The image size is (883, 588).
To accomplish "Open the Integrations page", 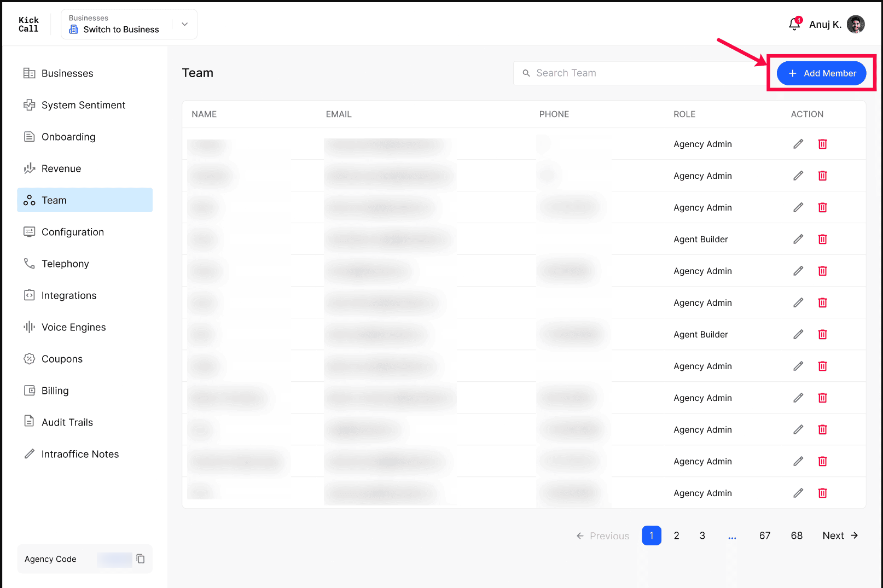I will [85, 295].
